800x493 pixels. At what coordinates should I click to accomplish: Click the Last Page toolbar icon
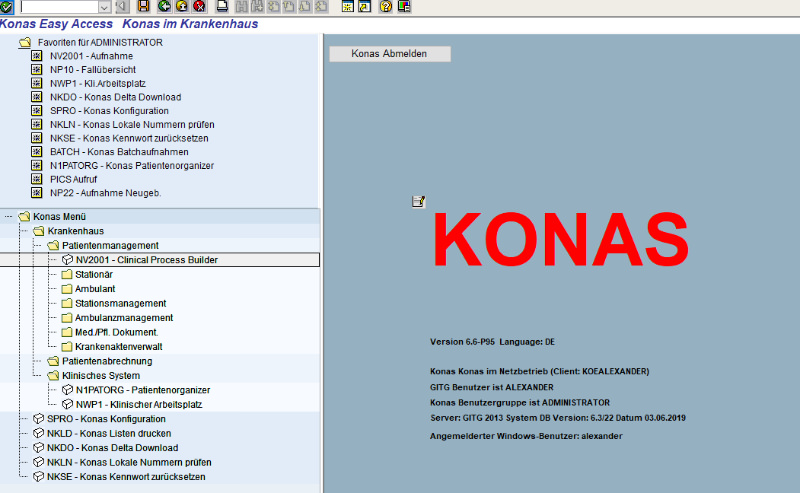[x=321, y=6]
